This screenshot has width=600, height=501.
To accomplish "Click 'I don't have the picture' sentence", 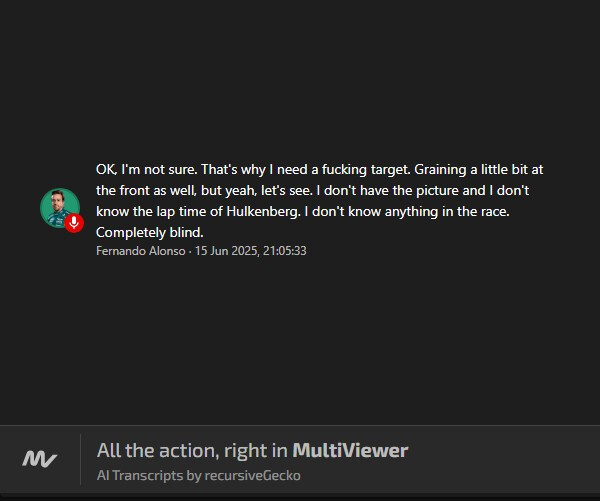I will tap(388, 190).
